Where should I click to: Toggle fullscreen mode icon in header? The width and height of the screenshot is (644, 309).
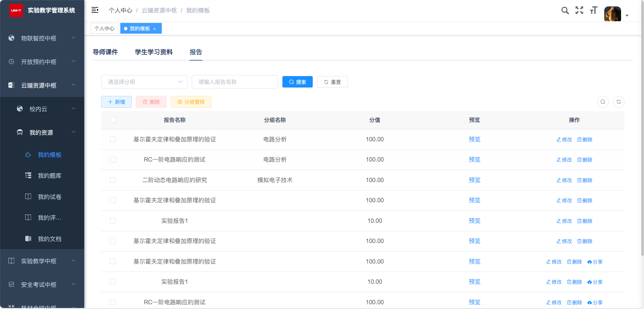(579, 10)
